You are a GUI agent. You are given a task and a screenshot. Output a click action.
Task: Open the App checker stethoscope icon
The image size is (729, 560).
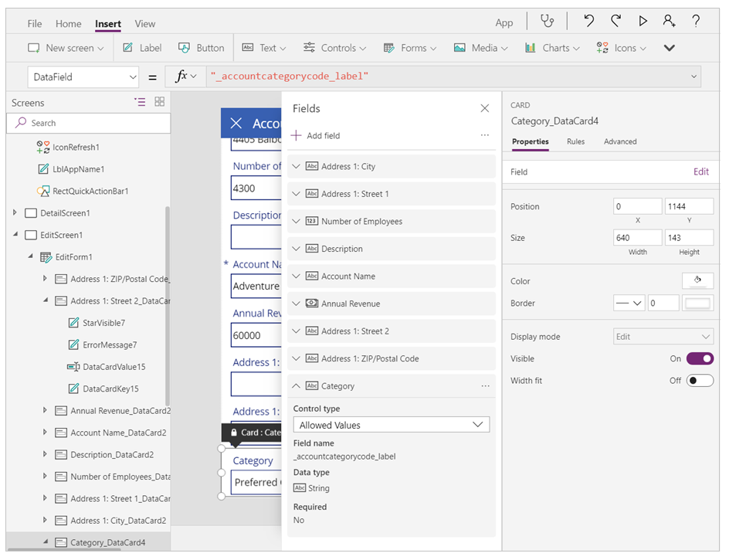(547, 22)
